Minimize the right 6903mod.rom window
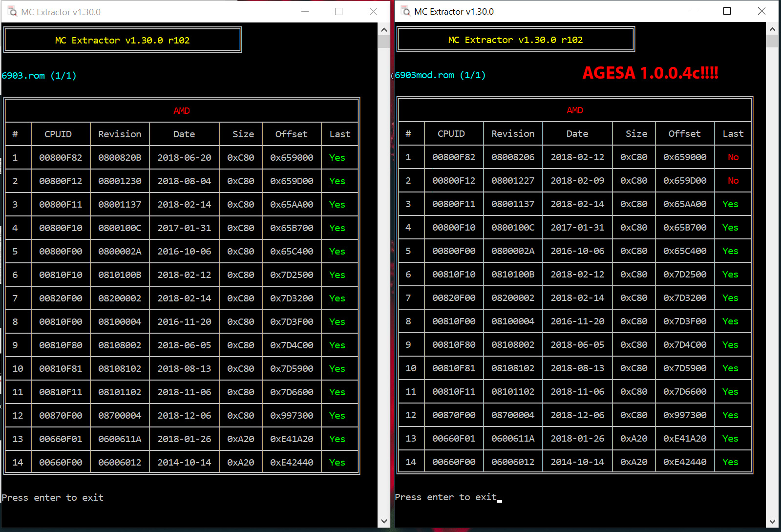 point(693,11)
